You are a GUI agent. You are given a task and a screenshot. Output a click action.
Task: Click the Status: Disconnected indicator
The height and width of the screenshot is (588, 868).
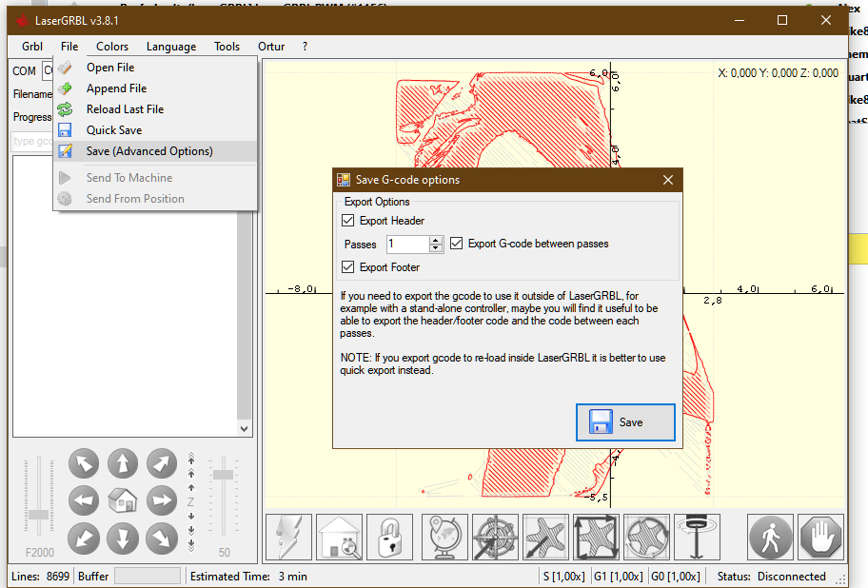coord(771,577)
